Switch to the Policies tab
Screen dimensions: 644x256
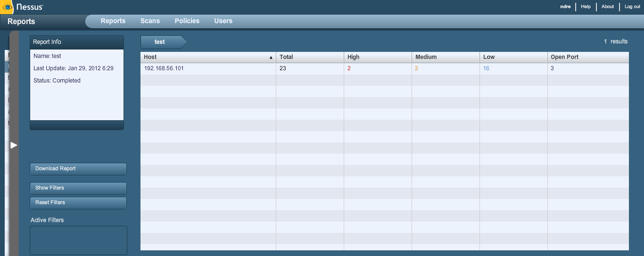(187, 21)
